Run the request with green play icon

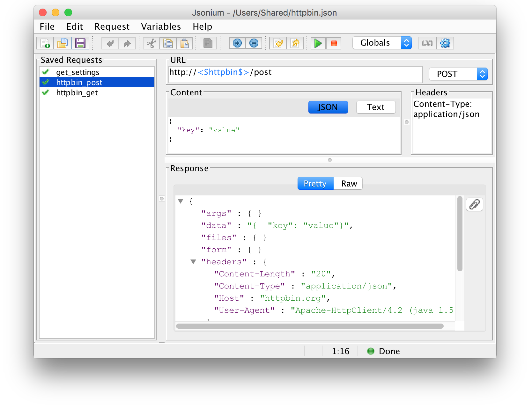[318, 43]
